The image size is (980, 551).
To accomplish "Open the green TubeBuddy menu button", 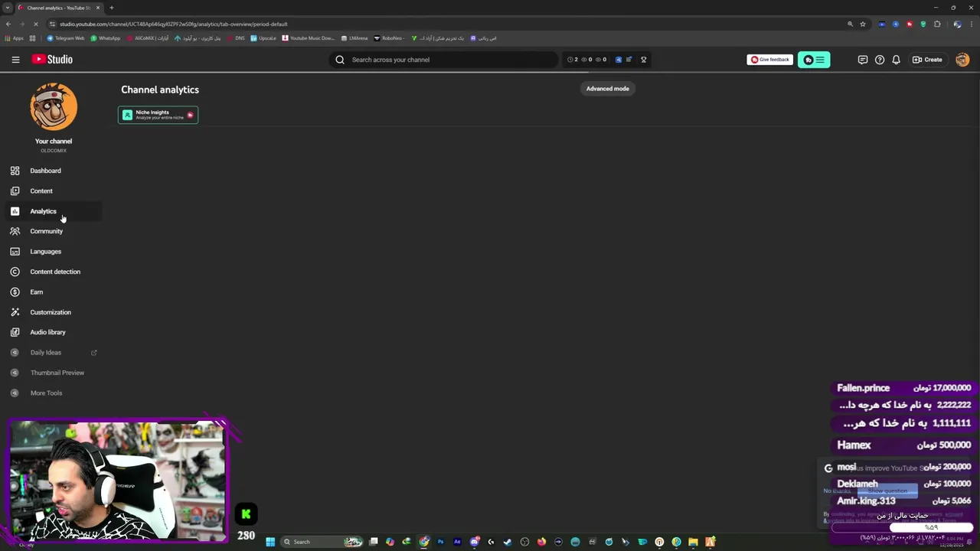I will (x=814, y=60).
